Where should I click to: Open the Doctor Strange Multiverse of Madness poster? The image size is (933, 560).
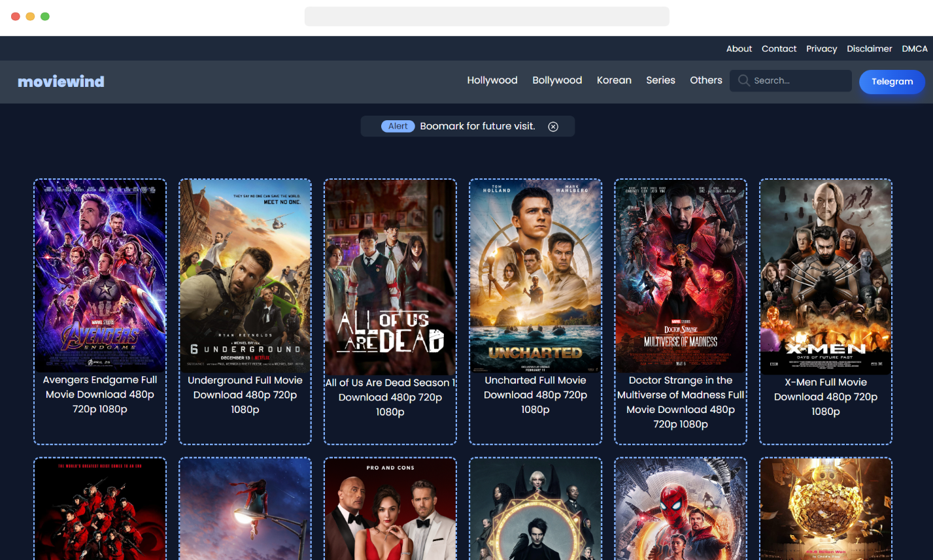(x=681, y=276)
